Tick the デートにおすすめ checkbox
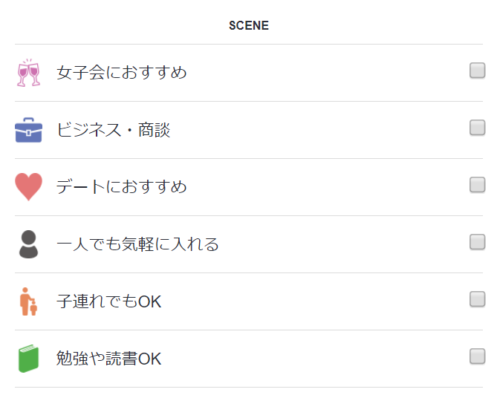Screen dimensions: 500x395 click(477, 185)
